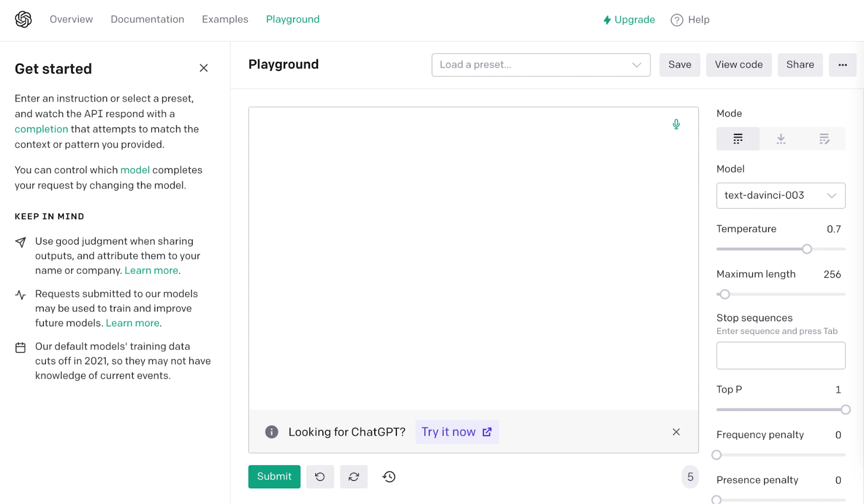Click the OpenAI logo icon

(x=23, y=19)
